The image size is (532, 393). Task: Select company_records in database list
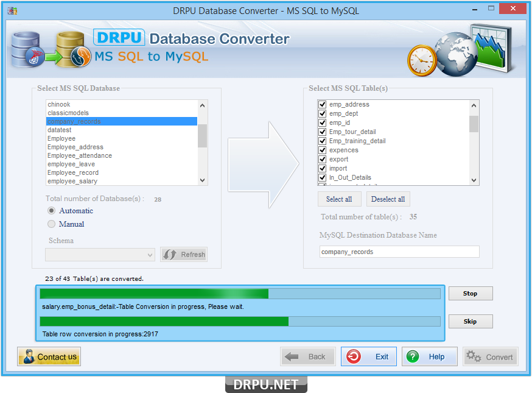(x=122, y=121)
